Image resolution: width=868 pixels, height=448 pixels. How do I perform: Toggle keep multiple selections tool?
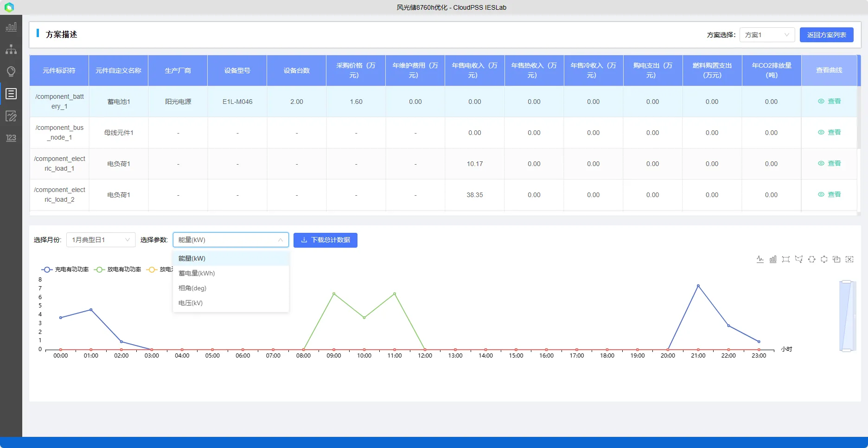pos(836,259)
